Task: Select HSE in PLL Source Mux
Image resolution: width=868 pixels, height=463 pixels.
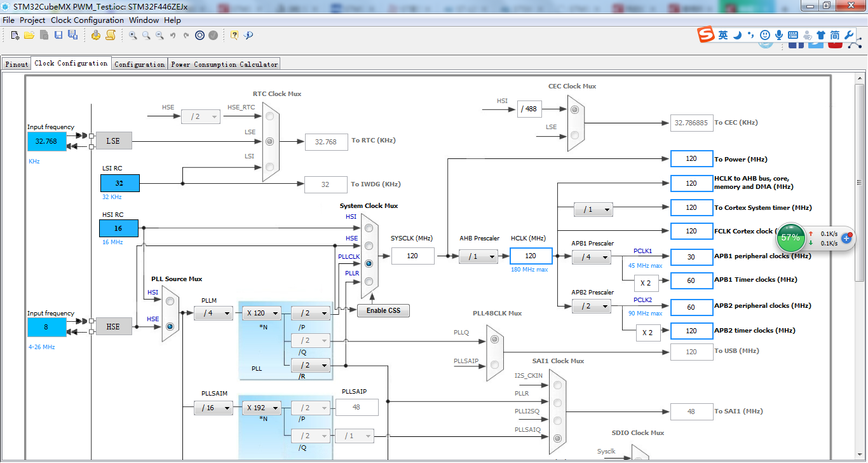Action: [x=170, y=326]
